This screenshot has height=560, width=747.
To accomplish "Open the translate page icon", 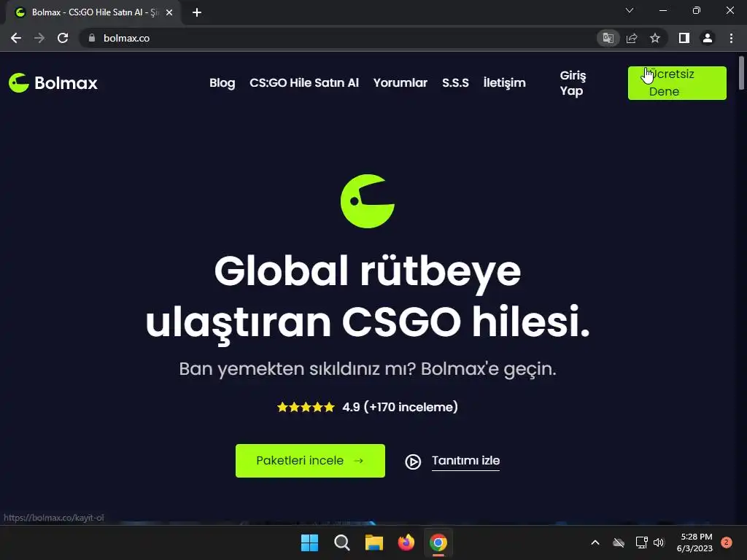I will pos(608,38).
